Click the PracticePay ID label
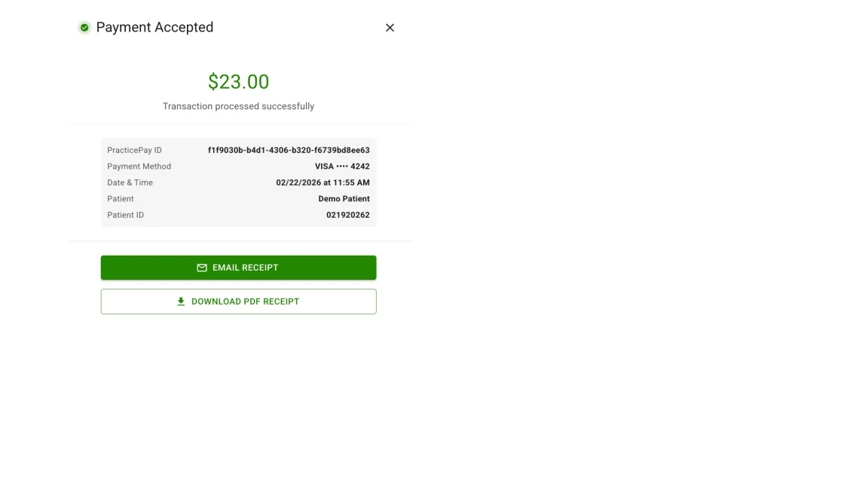Image resolution: width=868 pixels, height=484 pixels. tap(133, 150)
